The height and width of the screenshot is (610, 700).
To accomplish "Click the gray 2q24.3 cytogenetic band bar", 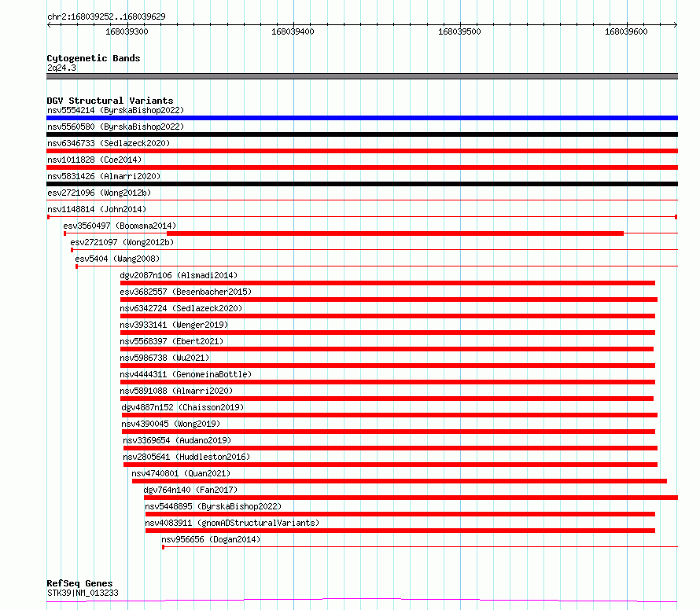I will (362, 76).
